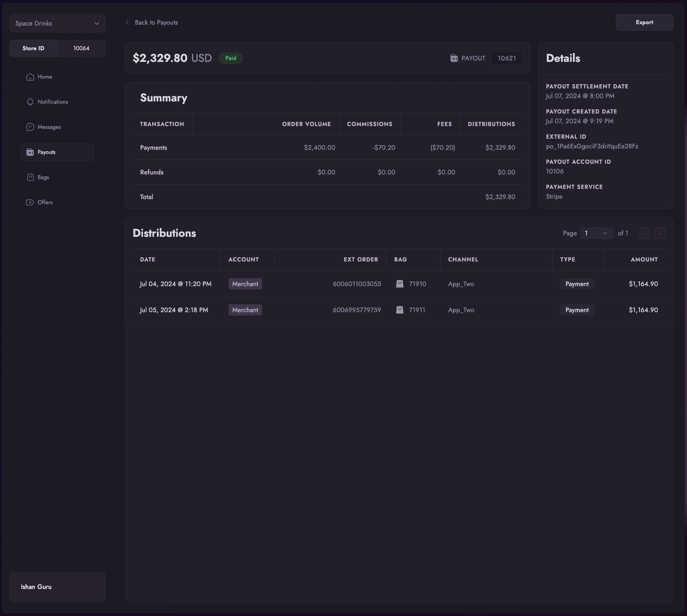Click the Offers tag icon
The height and width of the screenshot is (616, 687).
(x=30, y=202)
